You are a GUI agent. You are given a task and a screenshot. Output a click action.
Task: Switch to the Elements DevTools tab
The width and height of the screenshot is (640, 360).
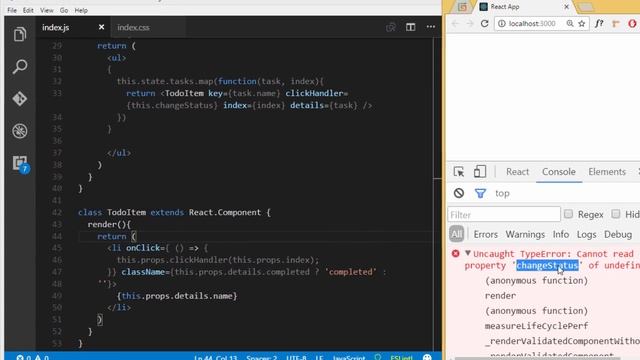tap(607, 172)
